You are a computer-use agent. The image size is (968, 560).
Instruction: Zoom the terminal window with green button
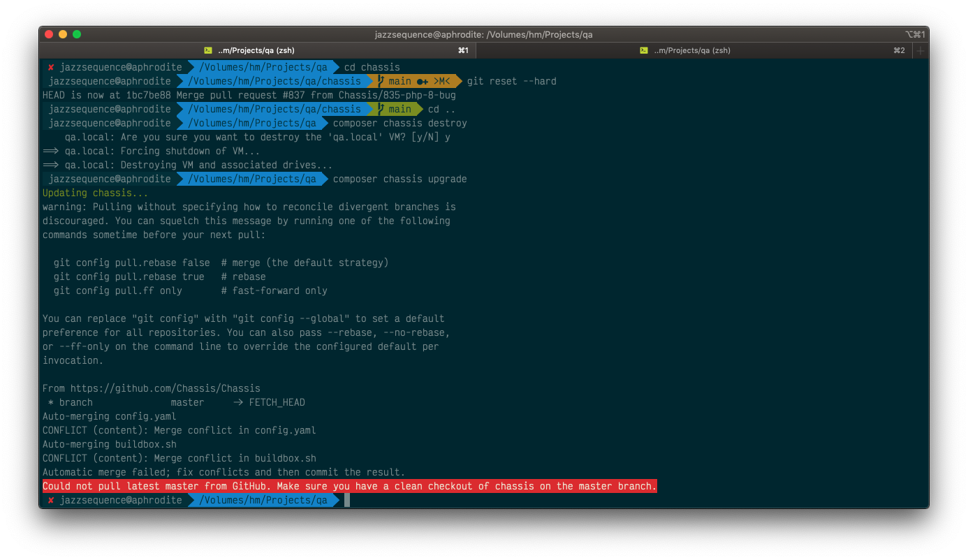tap(77, 34)
